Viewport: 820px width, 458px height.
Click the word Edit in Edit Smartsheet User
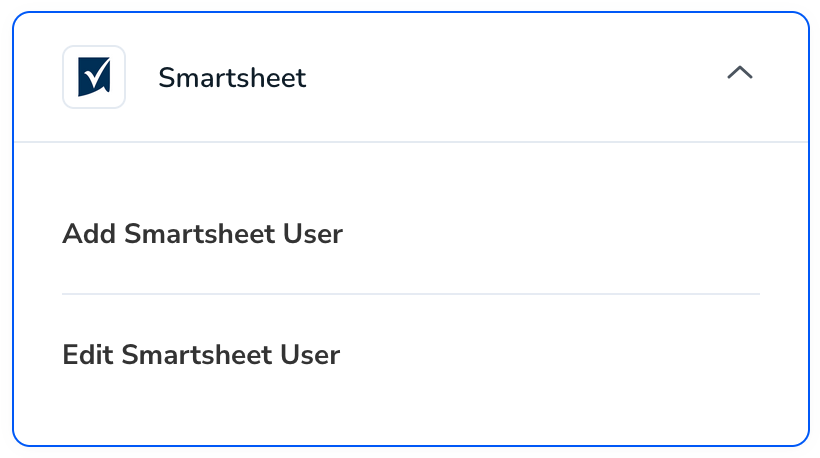(x=88, y=354)
